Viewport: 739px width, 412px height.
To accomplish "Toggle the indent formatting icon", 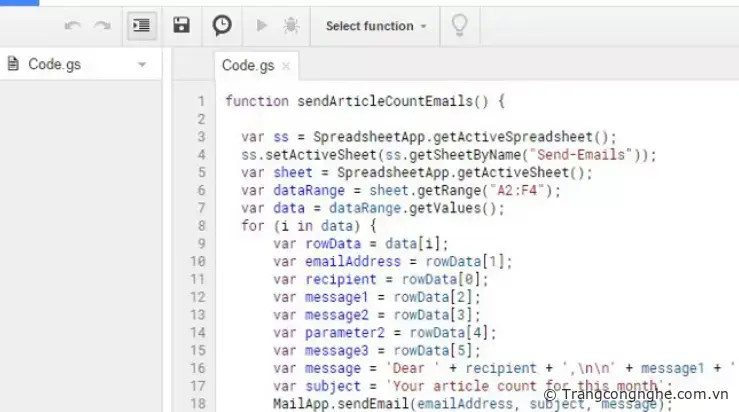I will [142, 26].
